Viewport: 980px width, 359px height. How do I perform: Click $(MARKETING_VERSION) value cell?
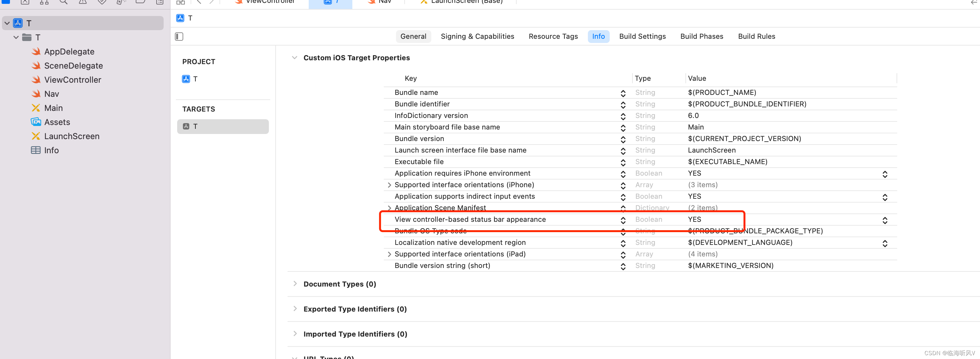(x=730, y=265)
